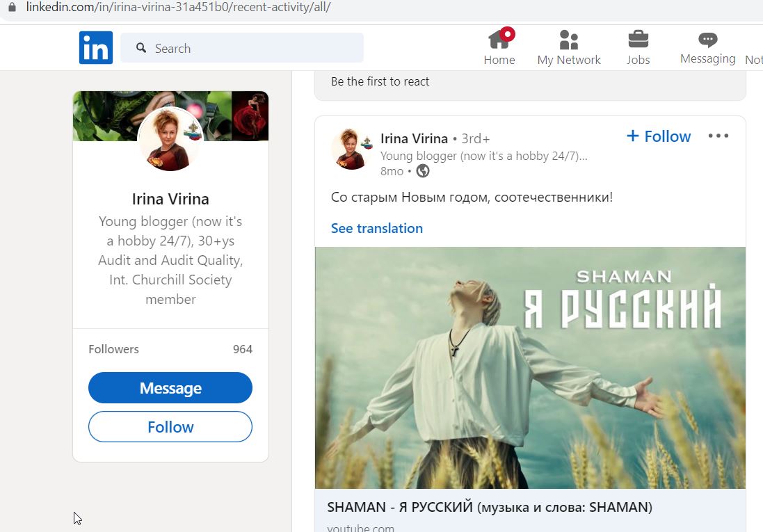Click the '8mo' post timestamp
Screen dimensions: 763x532
[392, 171]
